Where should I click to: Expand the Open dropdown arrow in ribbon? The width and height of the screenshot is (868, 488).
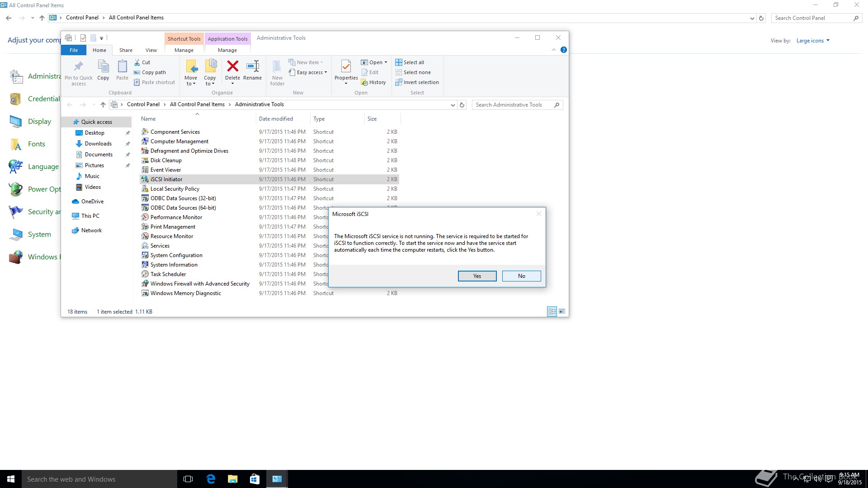click(386, 62)
